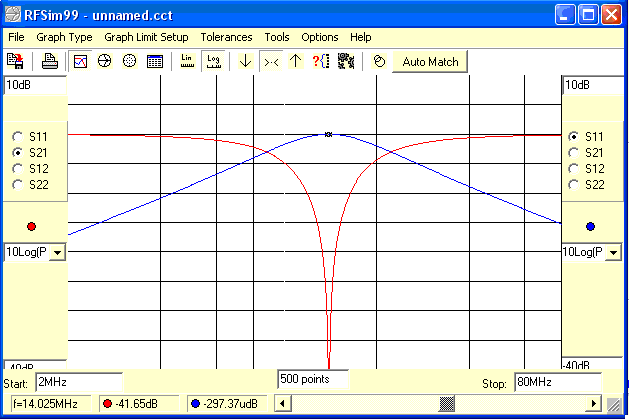
Task: Click the right upper limit 10dB field
Action: coord(593,85)
